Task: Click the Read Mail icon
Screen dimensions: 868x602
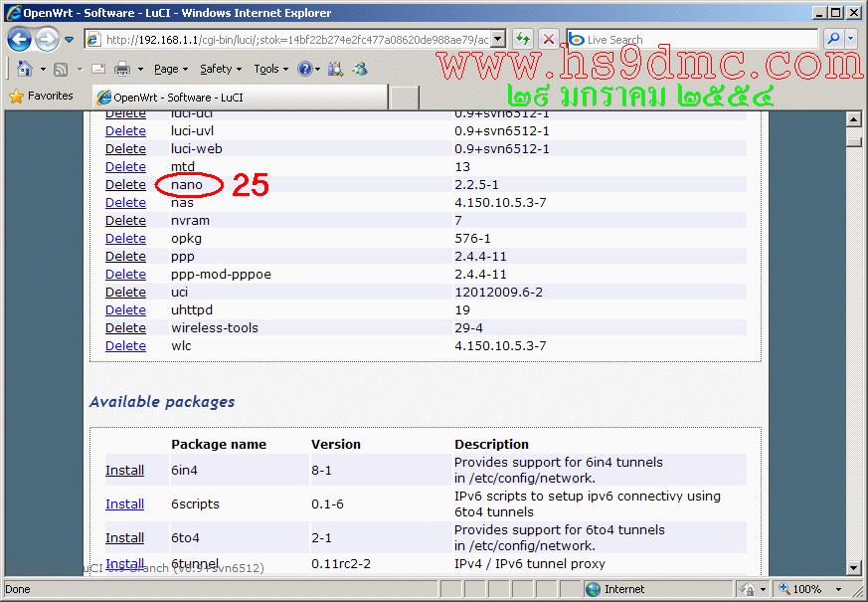Action: click(x=98, y=69)
